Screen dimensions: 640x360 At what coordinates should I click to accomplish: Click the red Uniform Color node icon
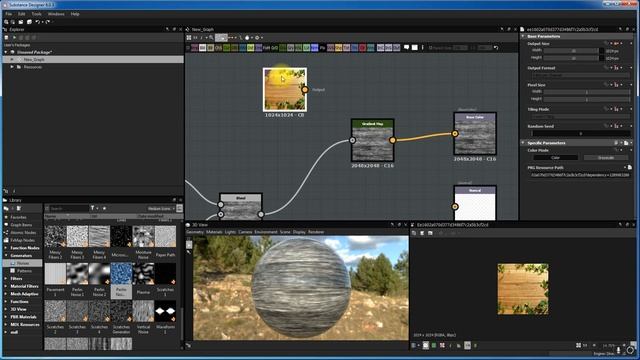pyautogui.click(x=362, y=48)
